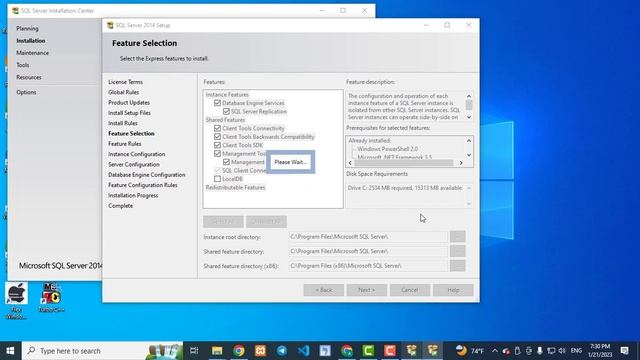Toggle Management Tools Complete sub-checkbox

(226, 162)
